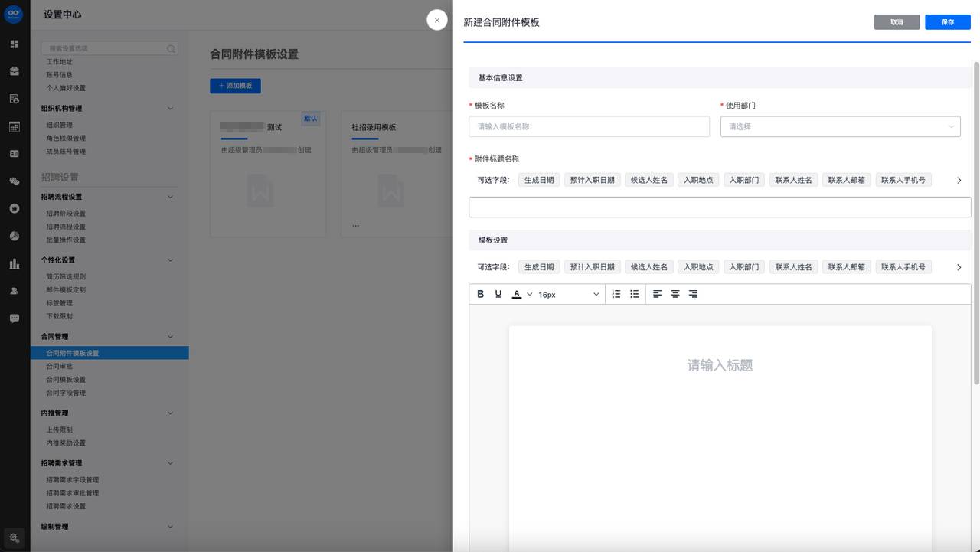Viewport: 980px width, 552px height.
Task: Click the 模板名称 input field
Action: pos(590,126)
